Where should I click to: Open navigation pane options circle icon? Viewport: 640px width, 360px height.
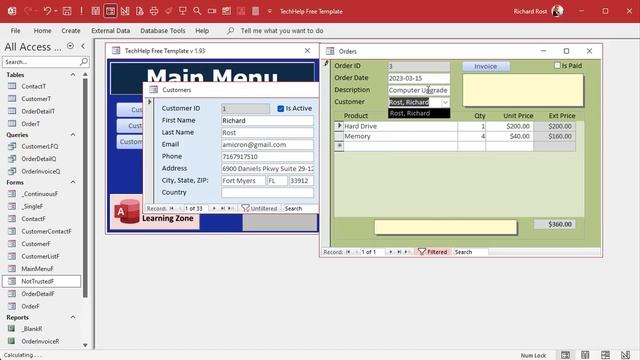pyautogui.click(x=70, y=46)
